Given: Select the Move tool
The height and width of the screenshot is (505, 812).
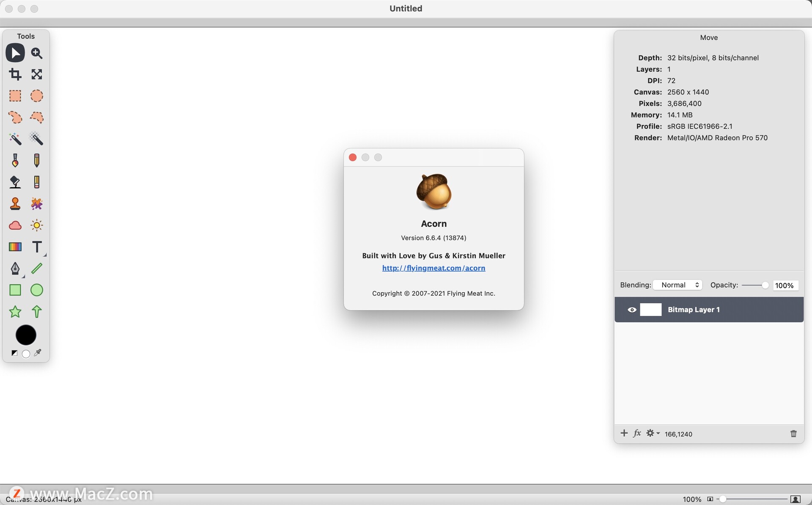Looking at the screenshot, I should 15,53.
